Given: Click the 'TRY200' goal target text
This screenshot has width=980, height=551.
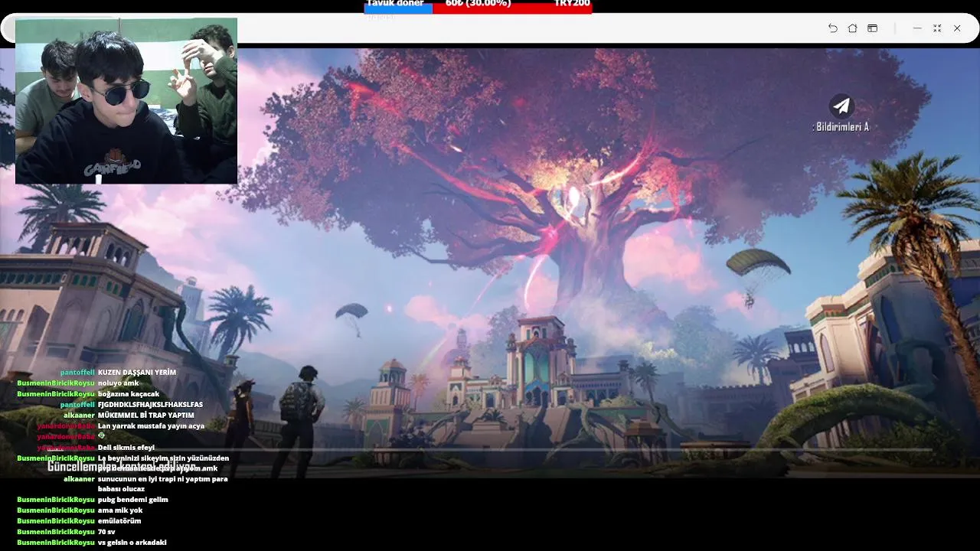Looking at the screenshot, I should pyautogui.click(x=572, y=4).
